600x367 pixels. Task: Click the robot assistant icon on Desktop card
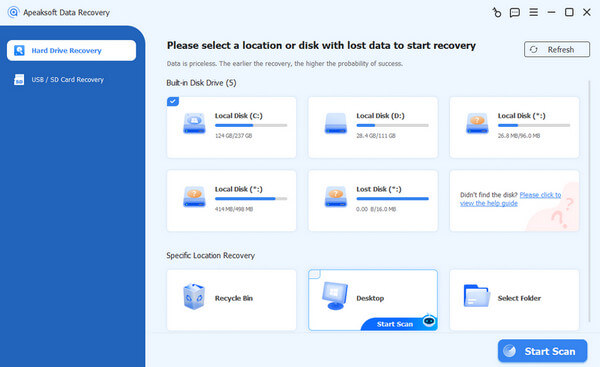click(x=429, y=321)
